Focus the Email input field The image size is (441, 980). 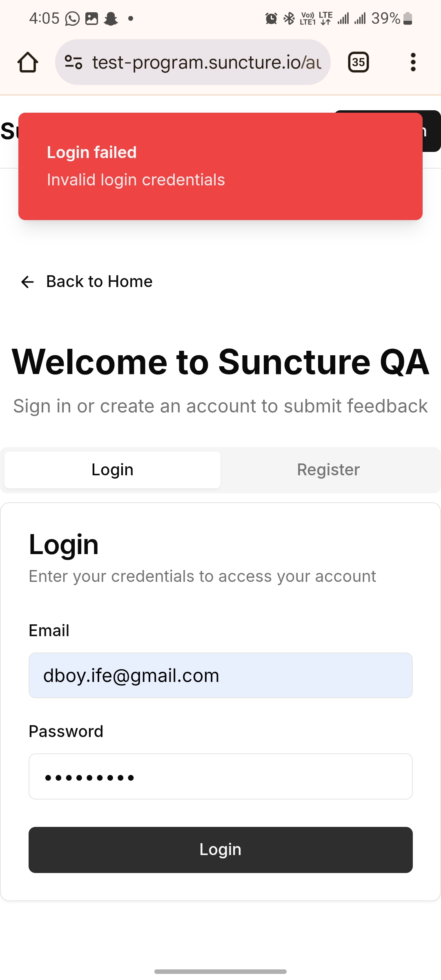pos(220,675)
